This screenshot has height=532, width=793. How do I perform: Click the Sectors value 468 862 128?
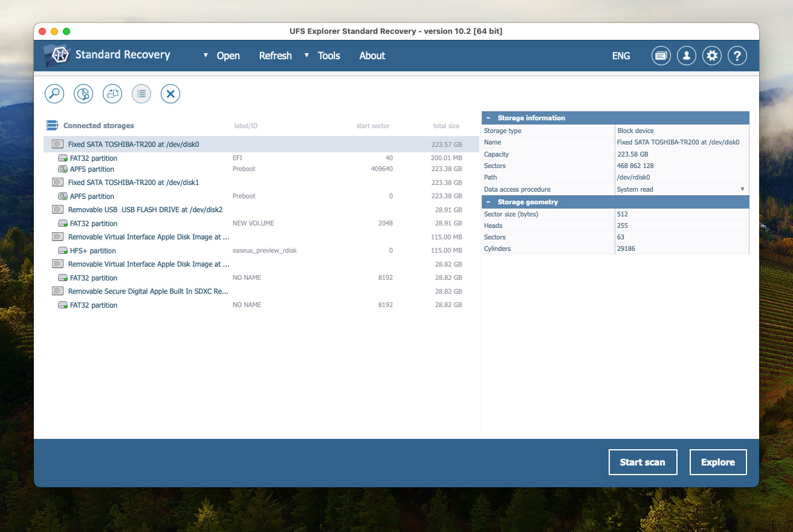pos(635,166)
